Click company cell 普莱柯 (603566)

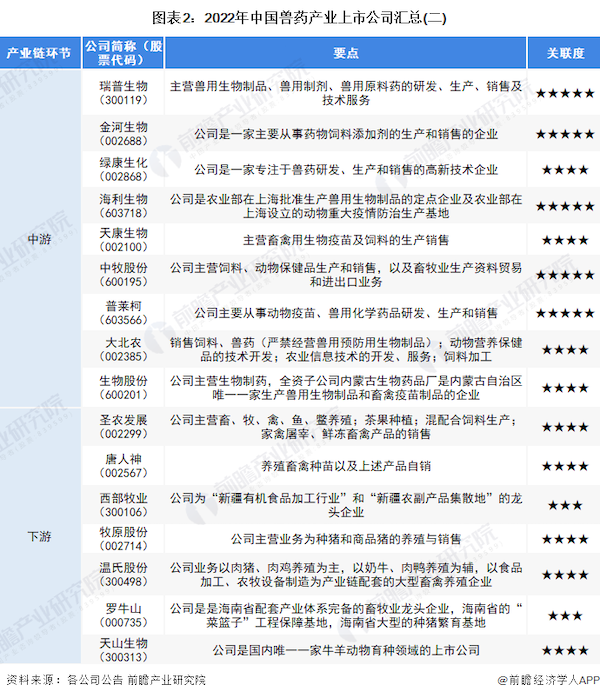[123, 313]
